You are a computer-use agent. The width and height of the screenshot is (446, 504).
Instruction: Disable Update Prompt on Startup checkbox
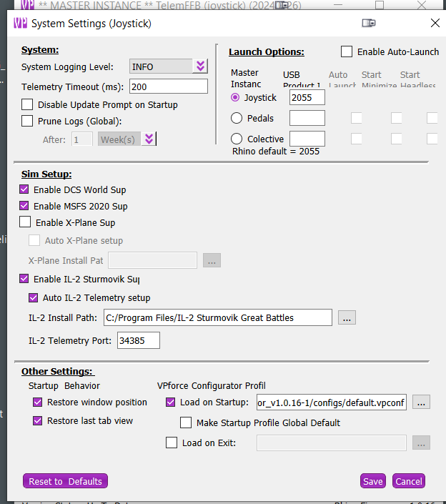tap(27, 105)
